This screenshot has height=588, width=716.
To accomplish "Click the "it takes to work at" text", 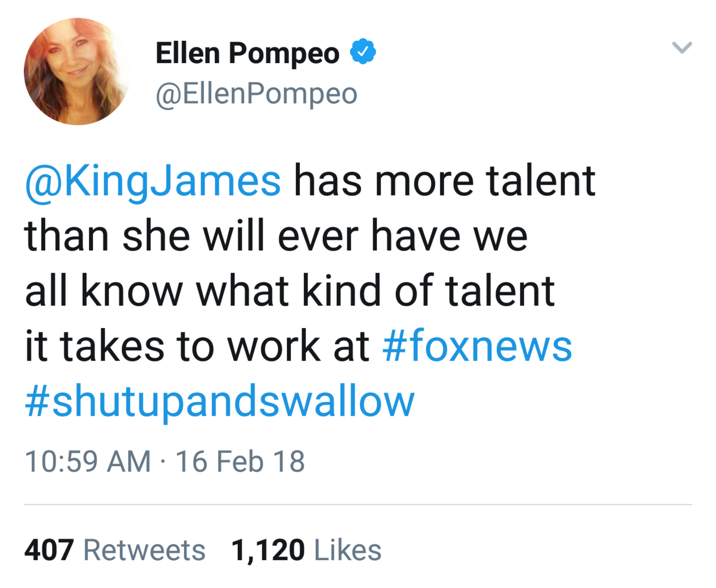I will pyautogui.click(x=197, y=346).
